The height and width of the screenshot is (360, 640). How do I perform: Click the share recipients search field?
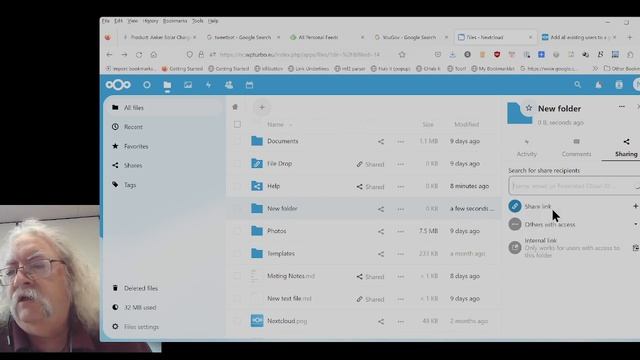coord(574,186)
